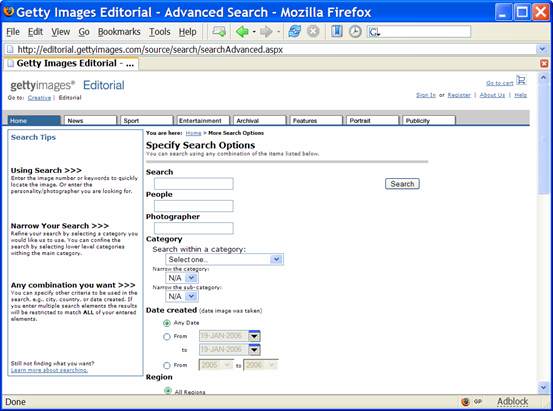Open the 2005 start year dropdown
Image resolution: width=553 pixels, height=411 pixels.
point(217,365)
